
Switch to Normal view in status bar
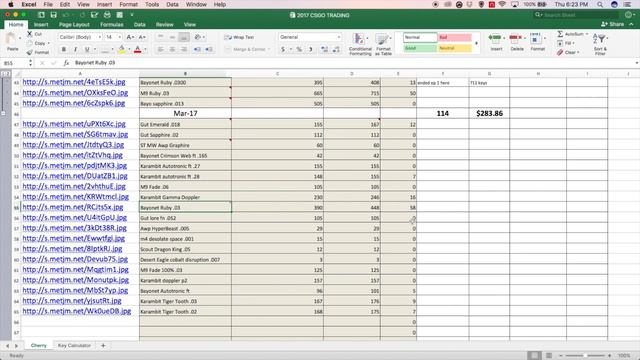534,356
